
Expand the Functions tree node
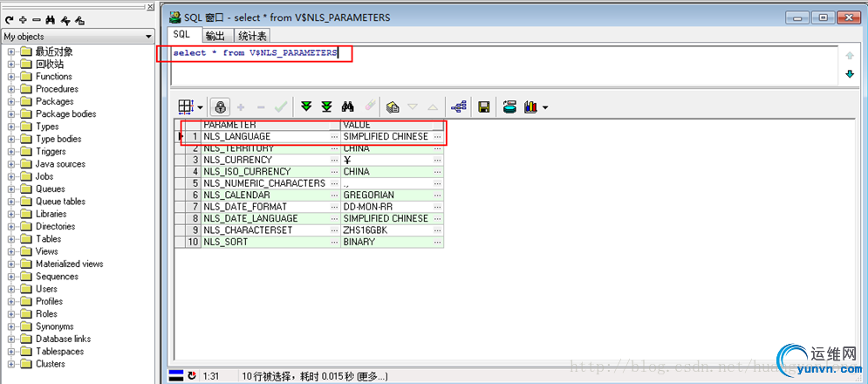pyautogui.click(x=11, y=77)
